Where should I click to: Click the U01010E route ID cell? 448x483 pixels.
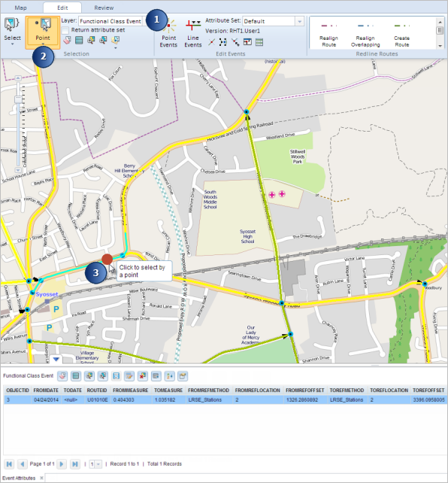tap(97, 399)
